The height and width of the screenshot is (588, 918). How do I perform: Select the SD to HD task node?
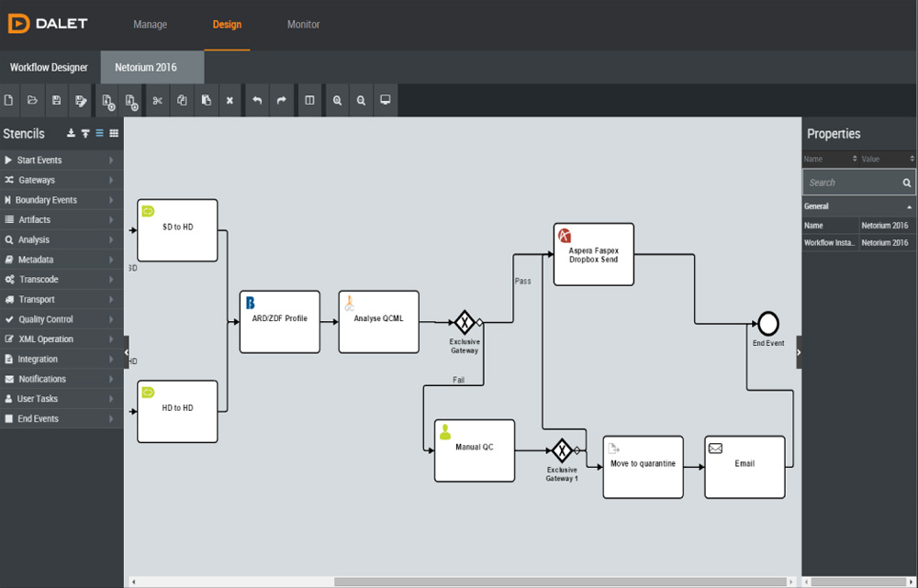pyautogui.click(x=177, y=230)
